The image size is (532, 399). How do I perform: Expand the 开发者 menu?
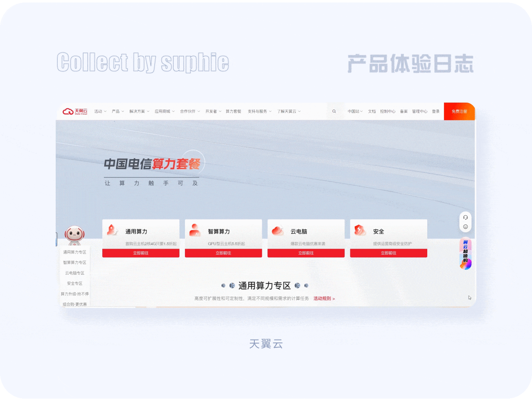pyautogui.click(x=213, y=111)
